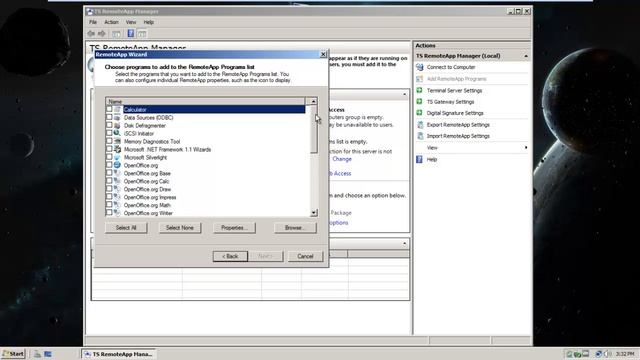Click the Select None button
The image size is (640, 360).
tap(180, 228)
